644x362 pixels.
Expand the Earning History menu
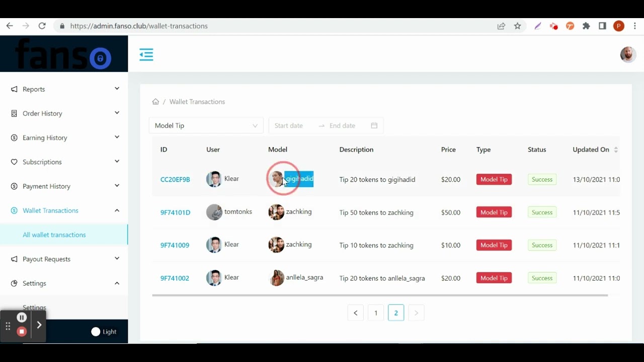pos(117,137)
